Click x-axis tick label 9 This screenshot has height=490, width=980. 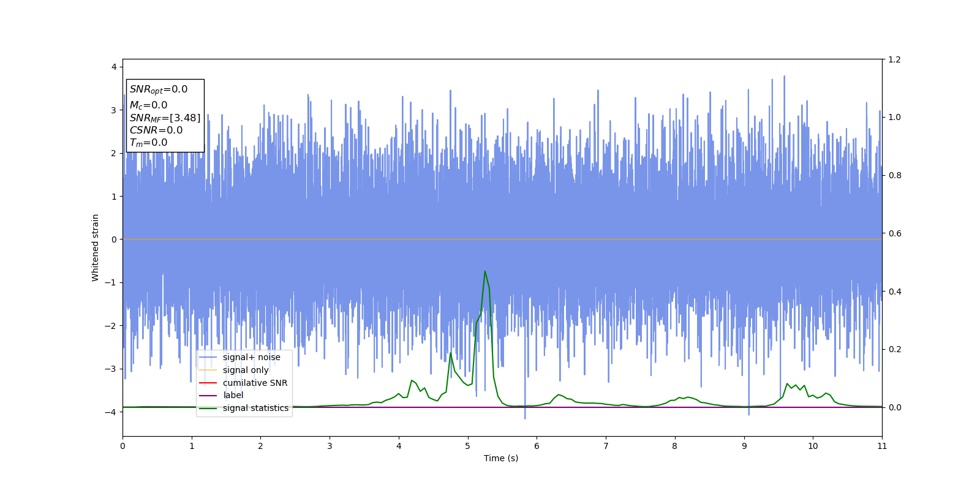744,446
